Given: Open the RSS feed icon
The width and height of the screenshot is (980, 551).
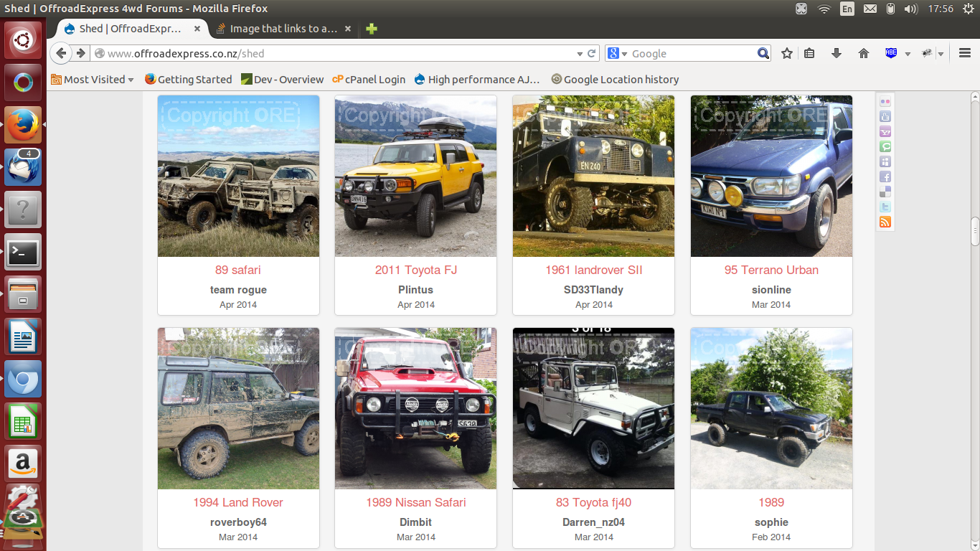Looking at the screenshot, I should 885,222.
